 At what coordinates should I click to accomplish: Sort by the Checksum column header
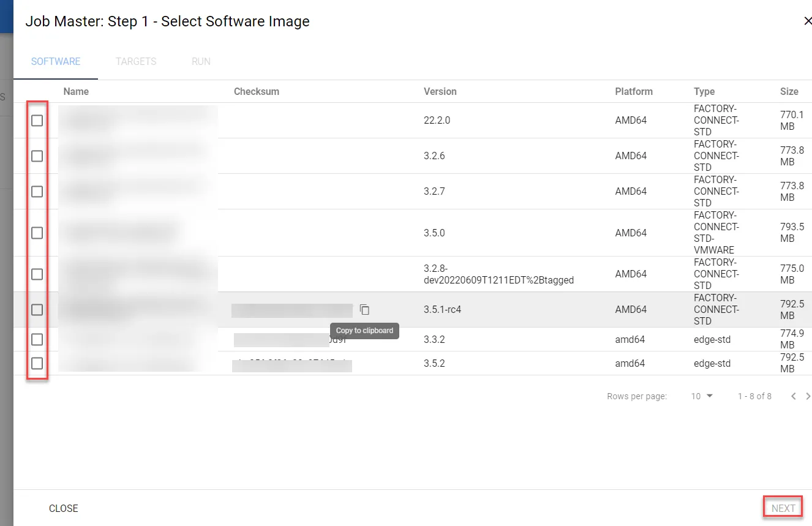pyautogui.click(x=257, y=91)
